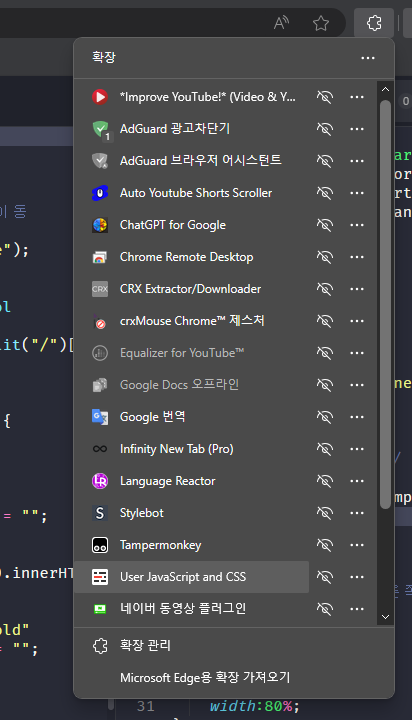Open the Language Reactor icon

tap(100, 481)
